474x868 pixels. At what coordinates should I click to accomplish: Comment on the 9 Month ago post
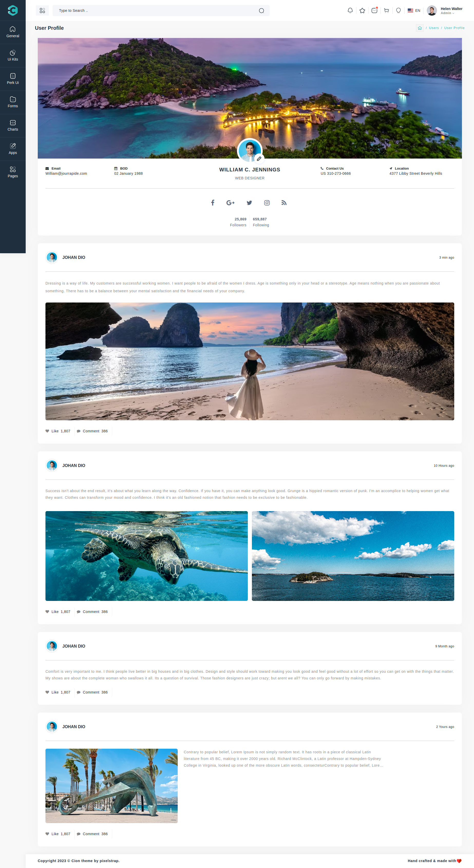(x=92, y=692)
